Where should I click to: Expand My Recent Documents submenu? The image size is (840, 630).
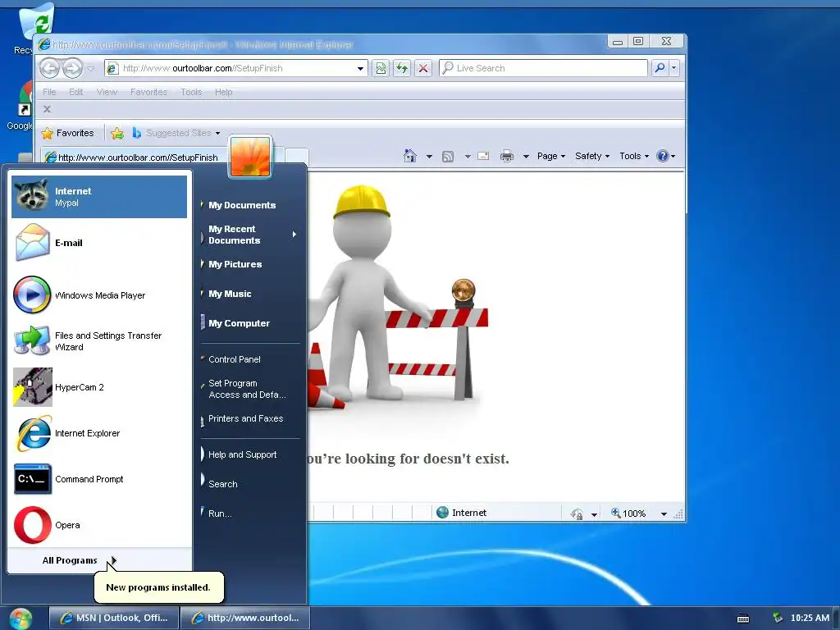[x=249, y=235]
